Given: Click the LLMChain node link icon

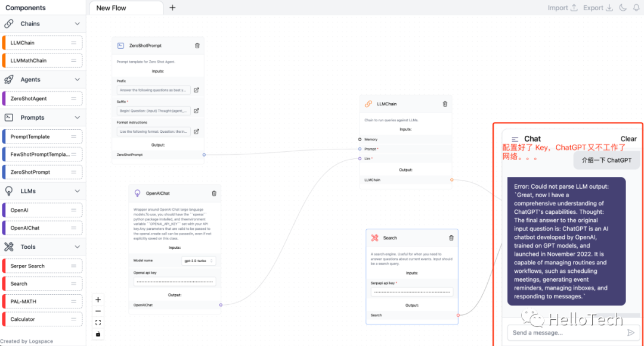Looking at the screenshot, I should [x=369, y=104].
